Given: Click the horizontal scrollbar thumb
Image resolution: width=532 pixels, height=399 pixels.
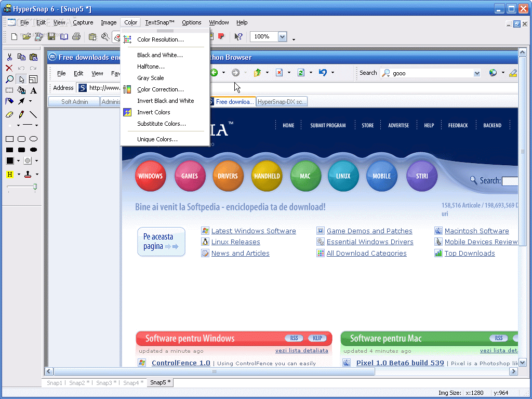Looking at the screenshot, I should coord(214,371).
